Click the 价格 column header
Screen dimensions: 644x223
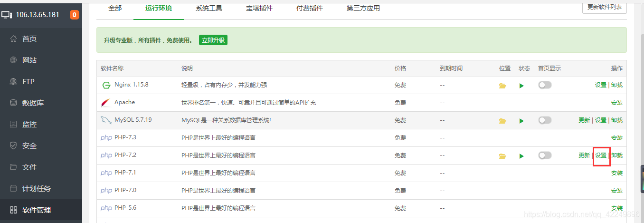400,68
